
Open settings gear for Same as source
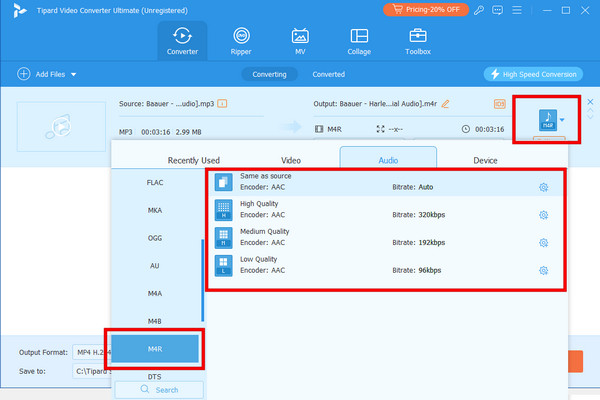pyautogui.click(x=543, y=187)
